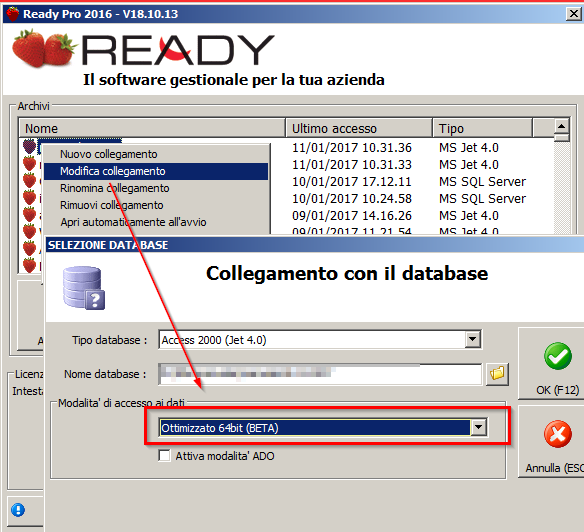Viewport: 584px width, 532px height.
Task: Sort by 'Ultimo accesso' column header
Action: tap(359, 128)
